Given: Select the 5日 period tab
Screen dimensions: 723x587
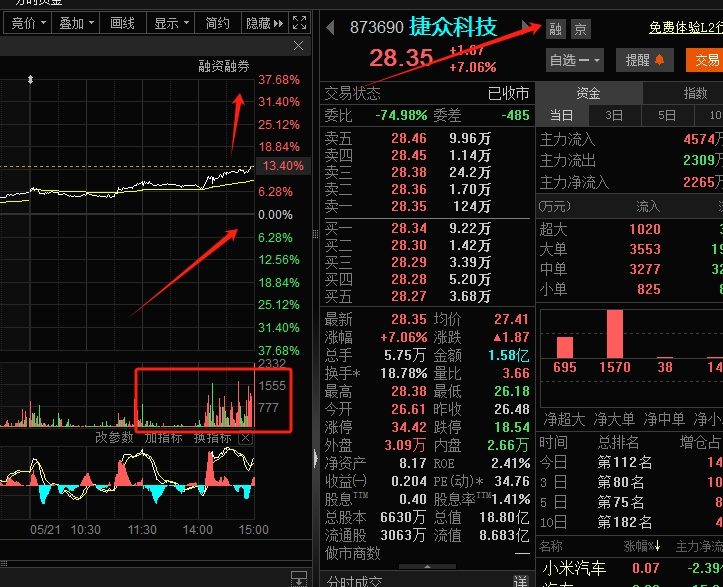Looking at the screenshot, I should [667, 115].
